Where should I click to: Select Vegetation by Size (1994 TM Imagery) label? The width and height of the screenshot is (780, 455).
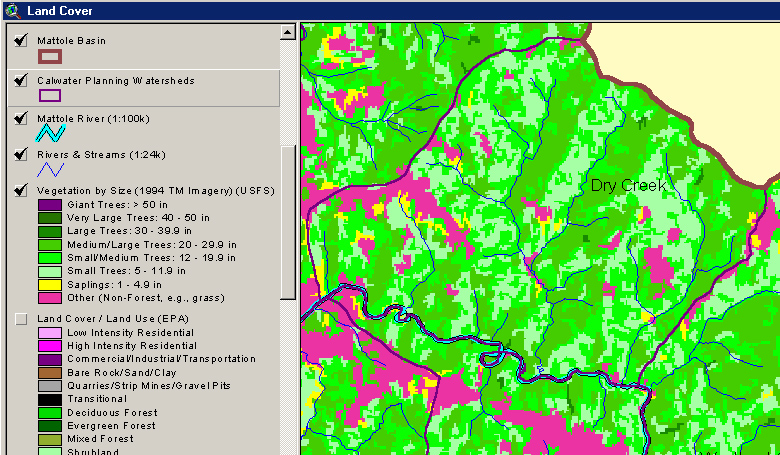[x=155, y=191]
